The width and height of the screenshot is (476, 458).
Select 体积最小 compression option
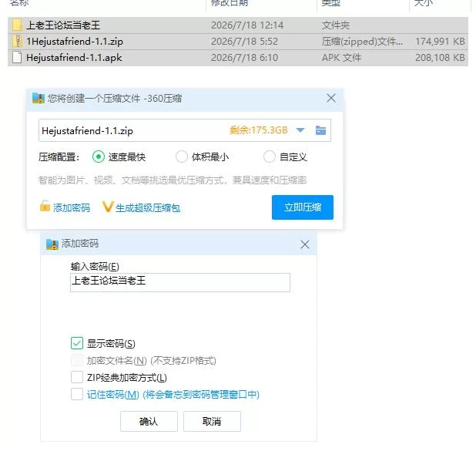tap(182, 157)
